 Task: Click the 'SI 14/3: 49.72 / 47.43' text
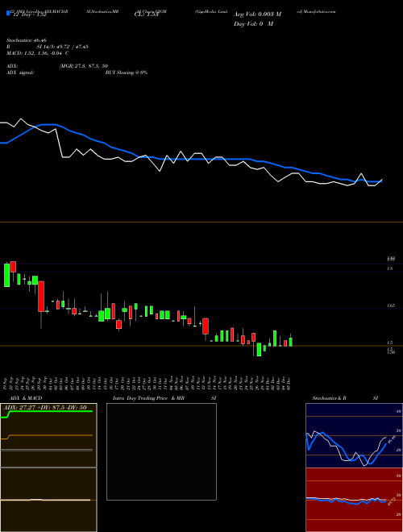(x=63, y=47)
